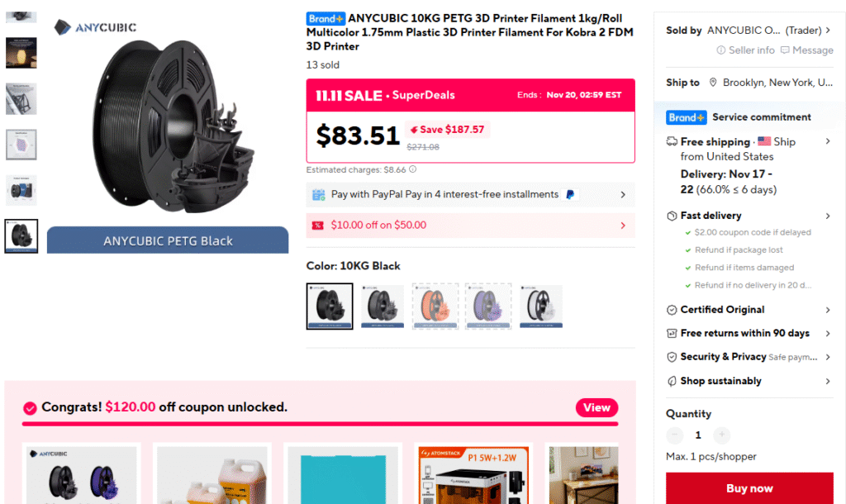
Task: Decrease quantity with the minus button
Action: (675, 435)
